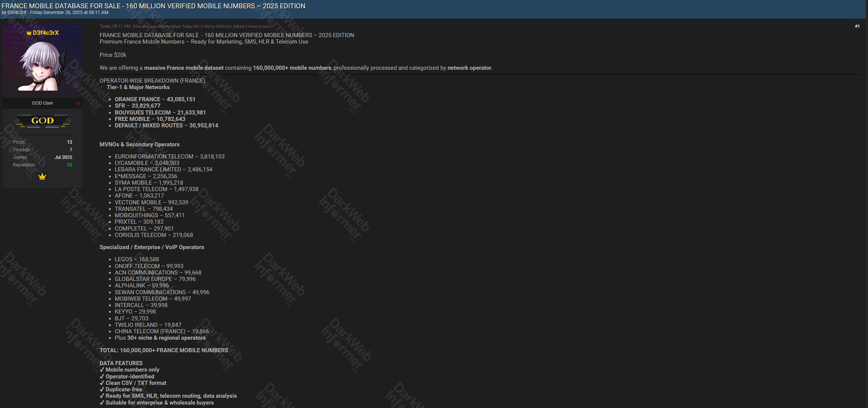Click the Threads count 7
This screenshot has height=408, width=868.
pyautogui.click(x=71, y=150)
